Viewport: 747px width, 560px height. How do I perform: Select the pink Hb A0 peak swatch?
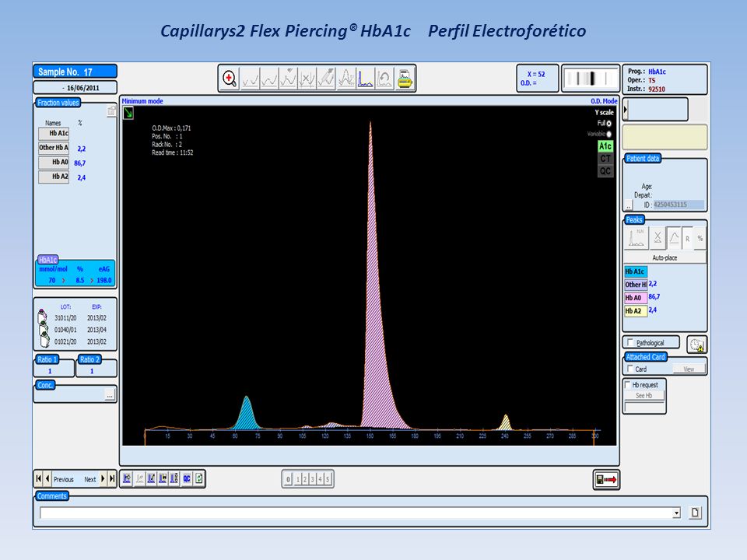pos(636,298)
